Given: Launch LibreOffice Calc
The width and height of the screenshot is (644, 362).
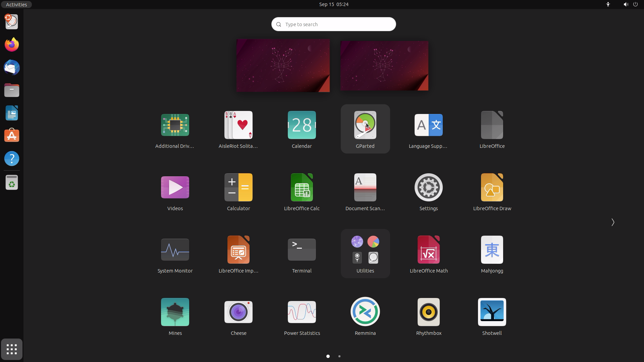Looking at the screenshot, I should [302, 191].
